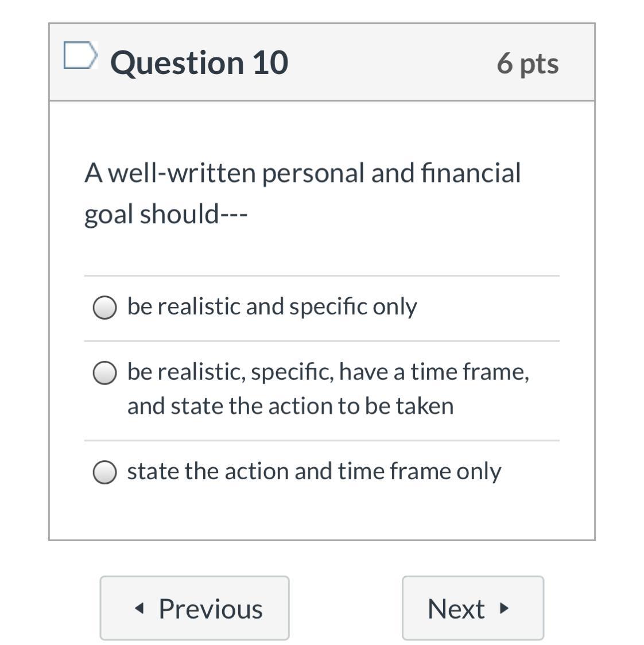This screenshot has width=644, height=645.
Task: Advance with the Next button
Action: click(472, 608)
